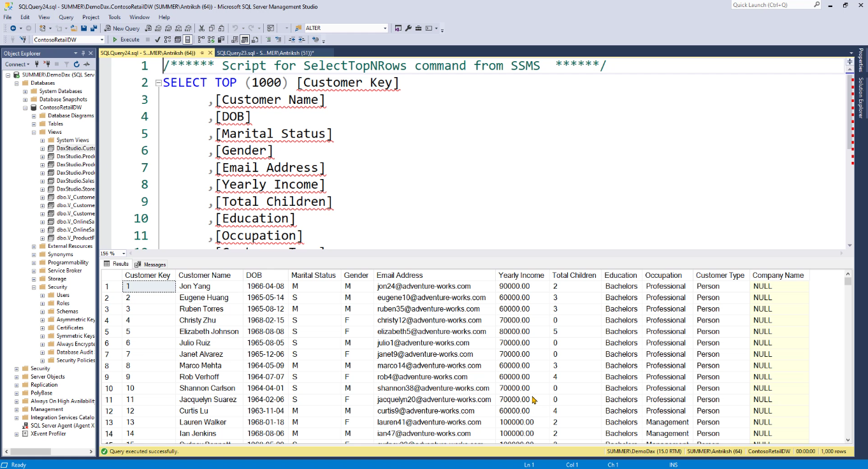
Task: Refresh Object Explorer with refresh icon
Action: click(x=76, y=64)
